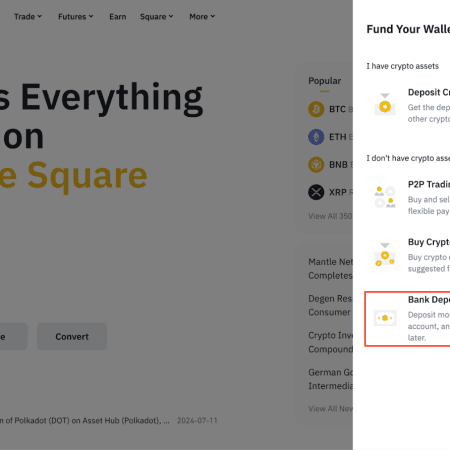Viewport: 450px width, 450px height.
Task: Click the 2024-07-11 announcement date
Action: coord(197,421)
